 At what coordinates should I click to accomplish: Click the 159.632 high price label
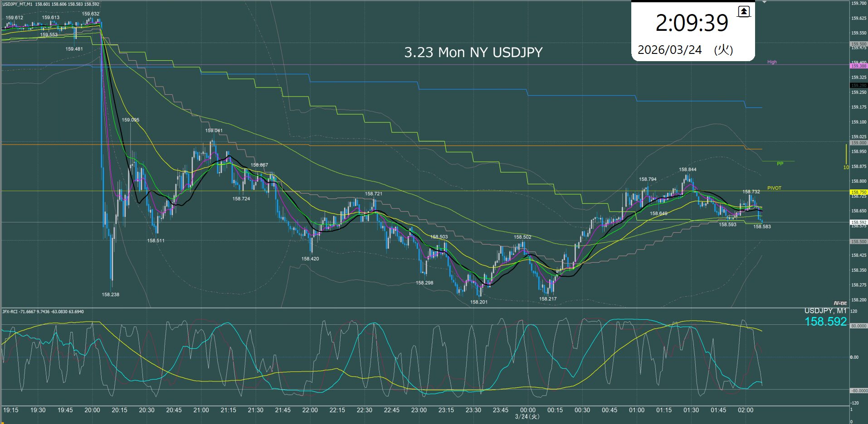[x=91, y=14]
